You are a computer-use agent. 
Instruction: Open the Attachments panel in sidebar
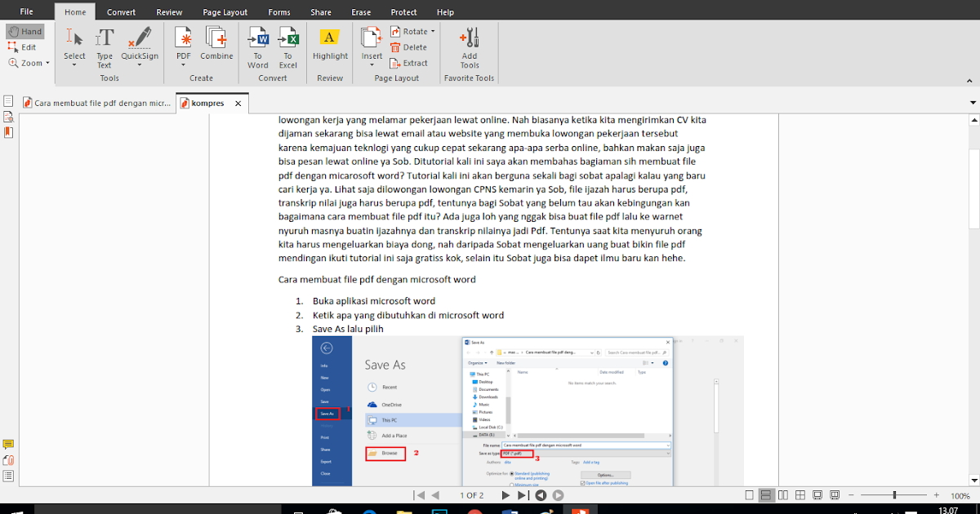point(8,460)
